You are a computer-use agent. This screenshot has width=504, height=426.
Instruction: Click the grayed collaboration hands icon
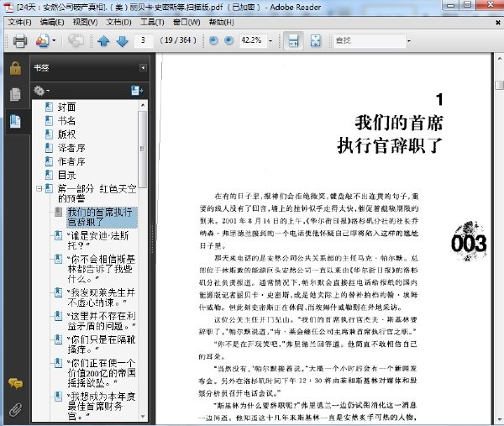(76, 41)
